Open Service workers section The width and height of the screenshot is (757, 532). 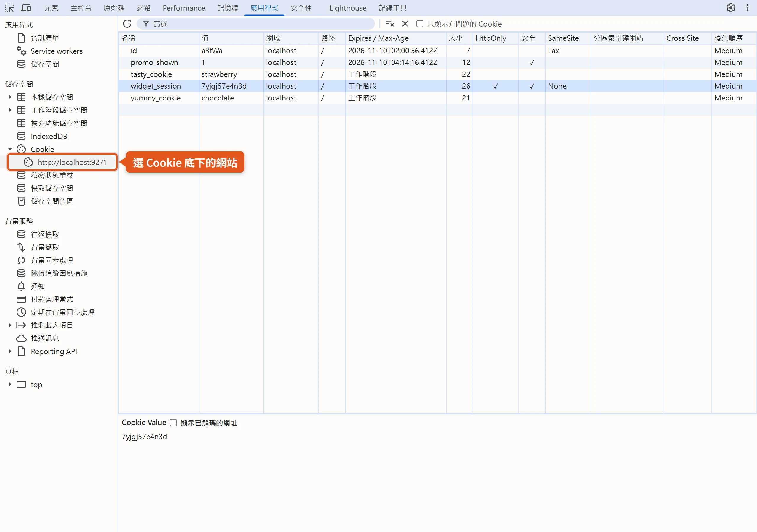pos(56,51)
